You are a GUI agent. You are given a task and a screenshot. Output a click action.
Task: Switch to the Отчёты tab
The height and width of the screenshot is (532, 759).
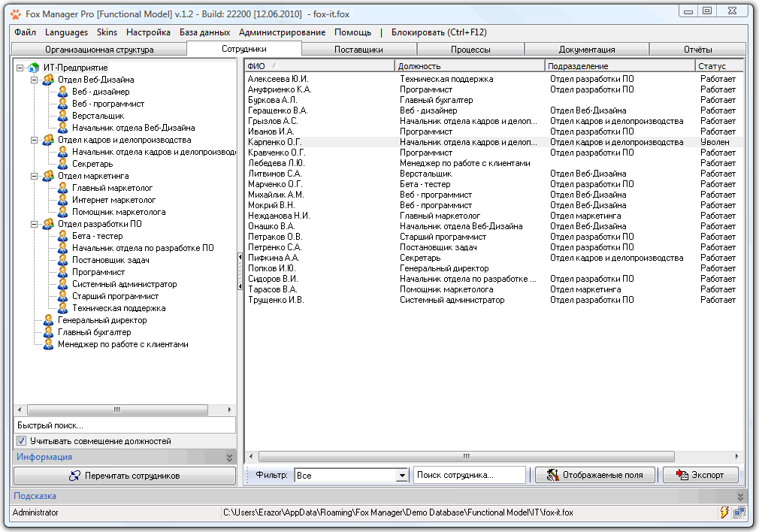click(x=697, y=50)
